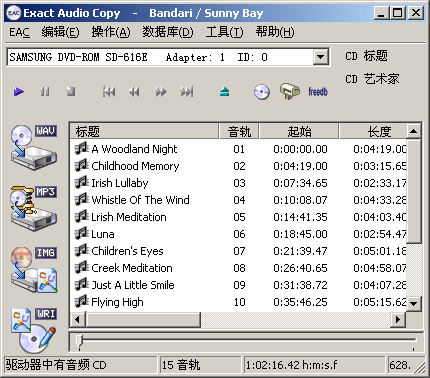Image resolution: width=430 pixels, height=378 pixels.
Task: Start playback with the Play button
Action: click(19, 91)
